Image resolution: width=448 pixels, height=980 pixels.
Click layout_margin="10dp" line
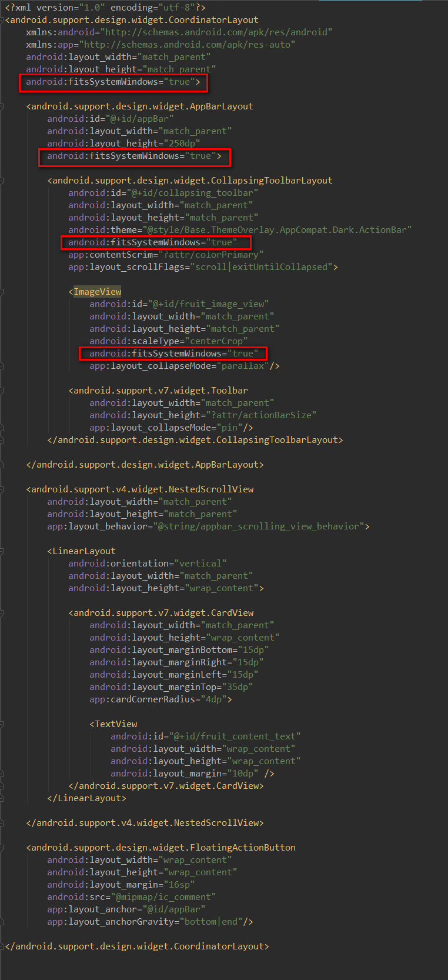click(x=192, y=774)
